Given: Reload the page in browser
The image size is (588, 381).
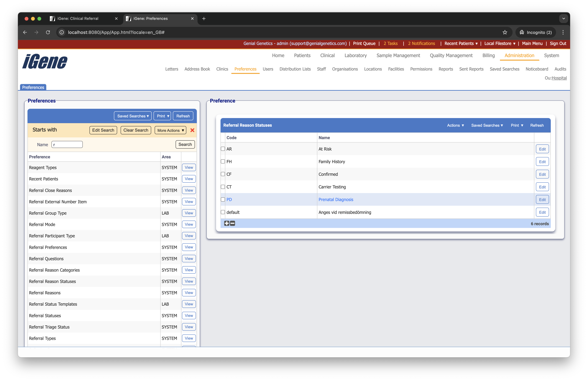Looking at the screenshot, I should pyautogui.click(x=48, y=32).
